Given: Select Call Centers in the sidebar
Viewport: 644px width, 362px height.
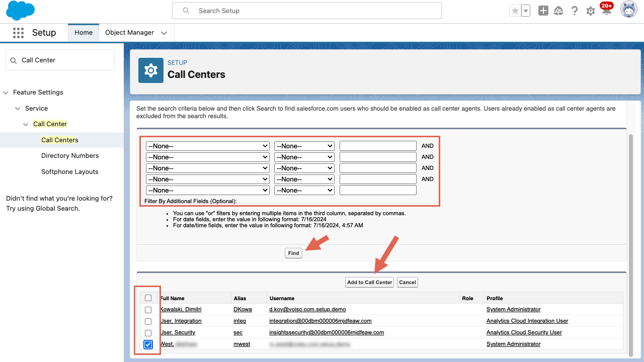Looking at the screenshot, I should [x=60, y=140].
